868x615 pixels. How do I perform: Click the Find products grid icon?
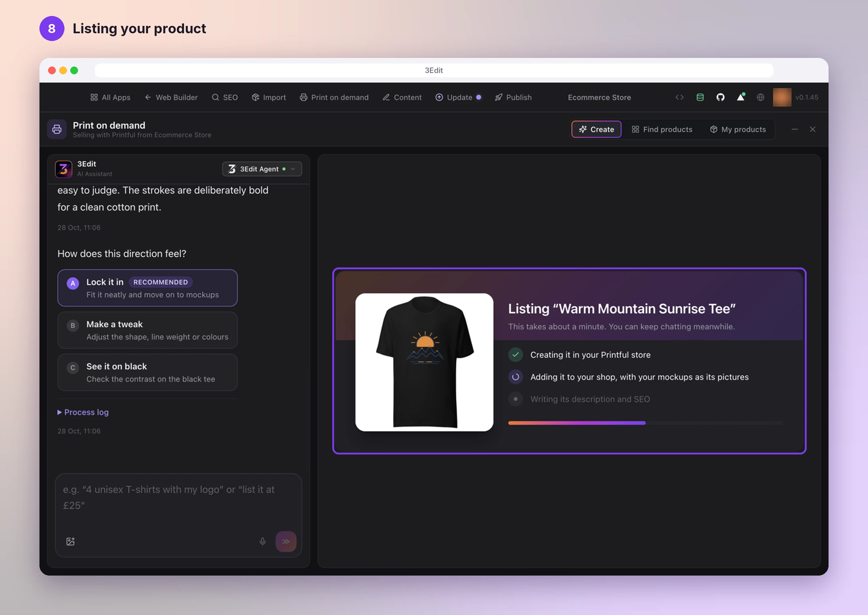click(x=635, y=129)
